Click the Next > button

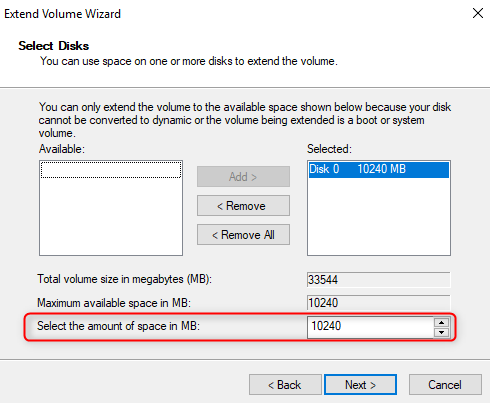click(x=360, y=385)
